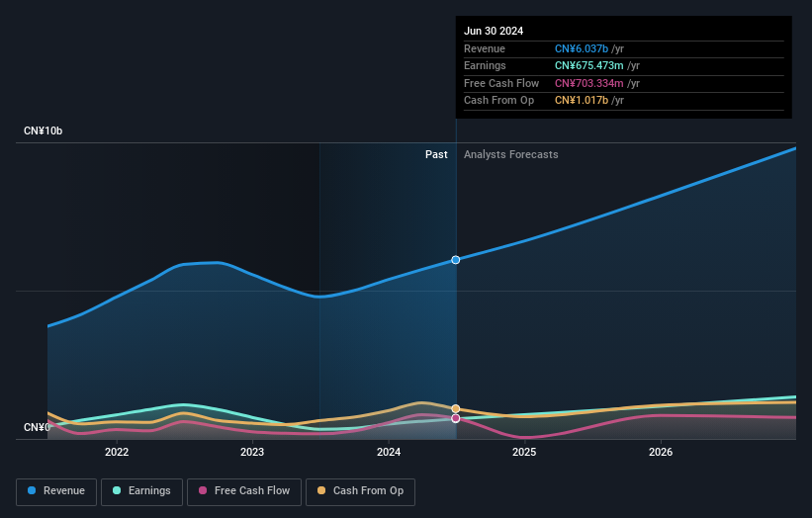Click the CN¥6.037b revenue value

(x=581, y=48)
